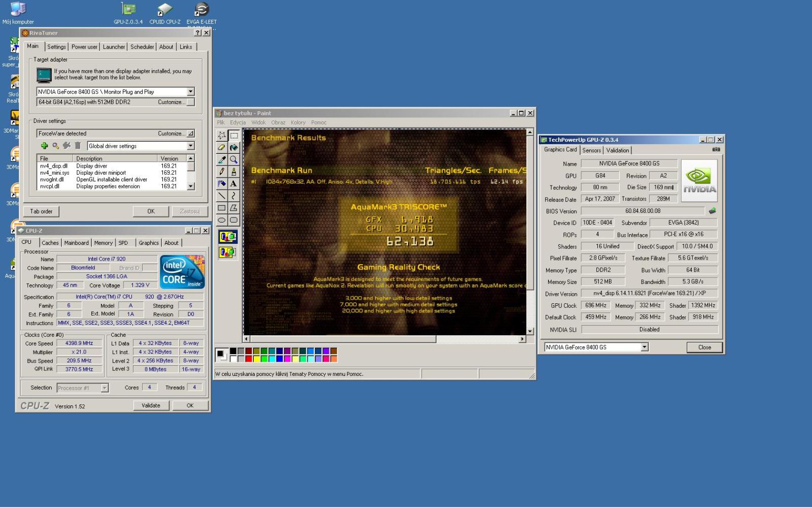Select the Free-Form Select tool in Paint

pos(222,135)
